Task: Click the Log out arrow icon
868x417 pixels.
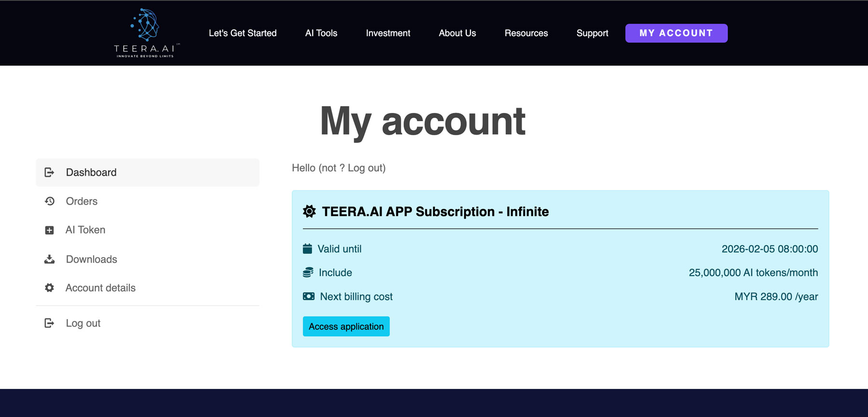Action: 49,323
